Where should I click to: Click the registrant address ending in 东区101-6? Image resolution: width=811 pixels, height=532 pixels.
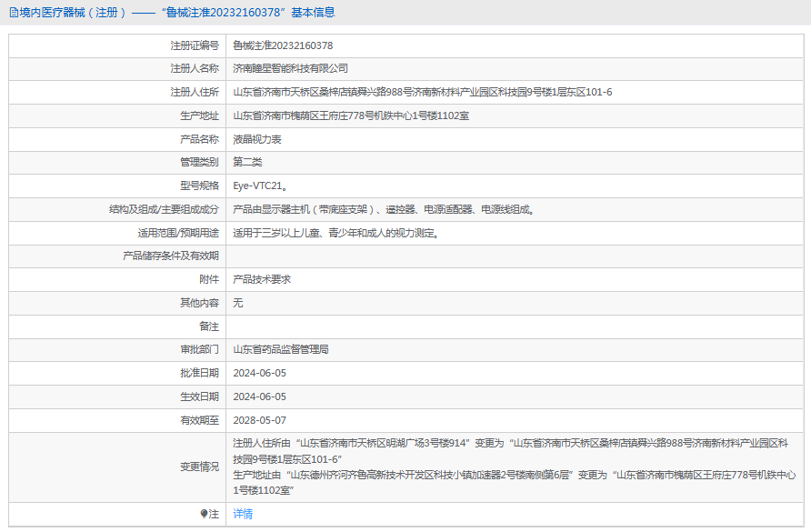coord(422,92)
